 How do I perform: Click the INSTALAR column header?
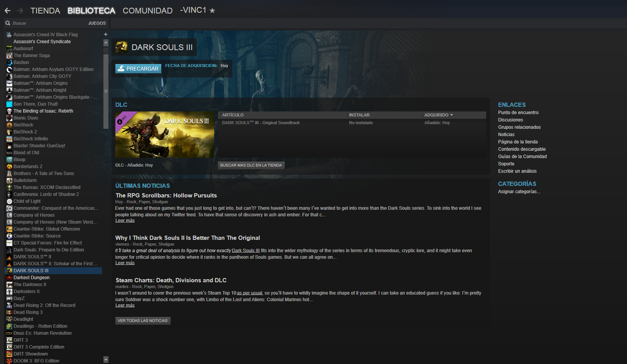[x=359, y=115]
